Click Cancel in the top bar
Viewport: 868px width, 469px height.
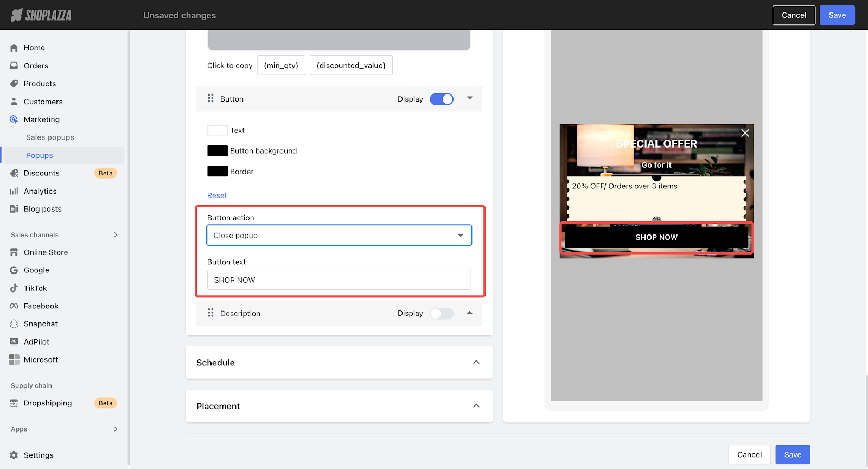pos(794,15)
